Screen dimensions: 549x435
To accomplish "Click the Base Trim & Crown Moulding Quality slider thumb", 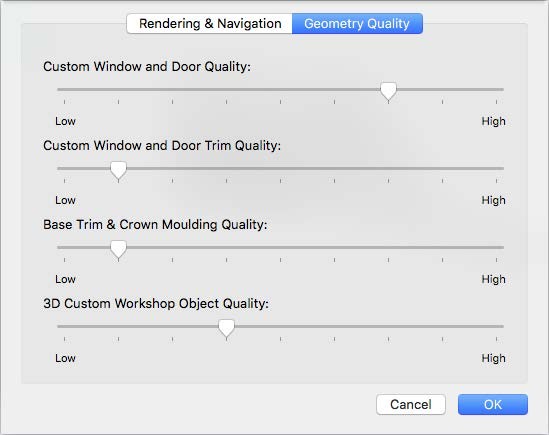I will pos(118,249).
